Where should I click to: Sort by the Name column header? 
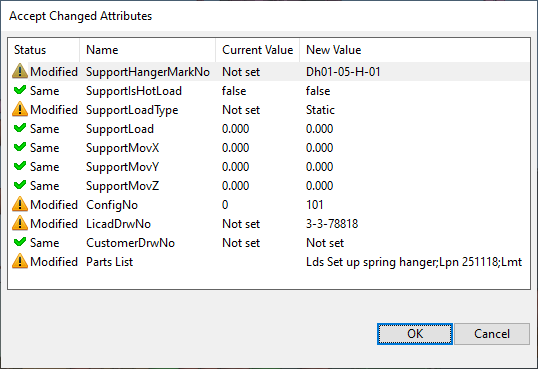coord(148,50)
